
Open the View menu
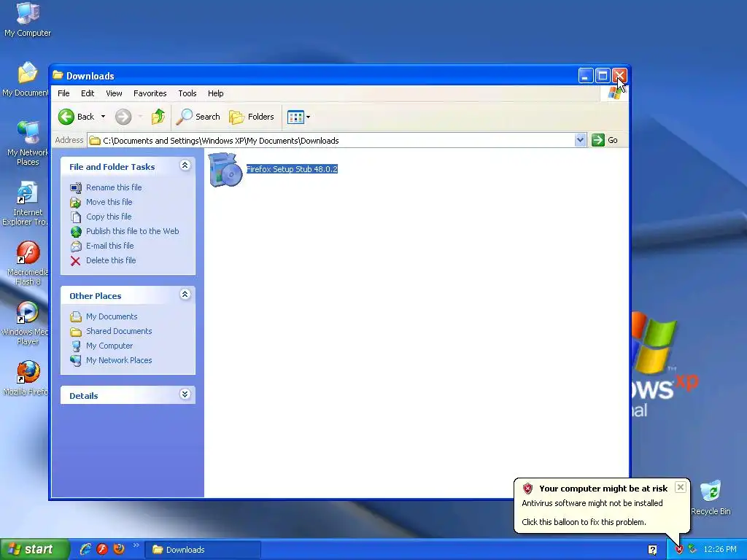[114, 93]
